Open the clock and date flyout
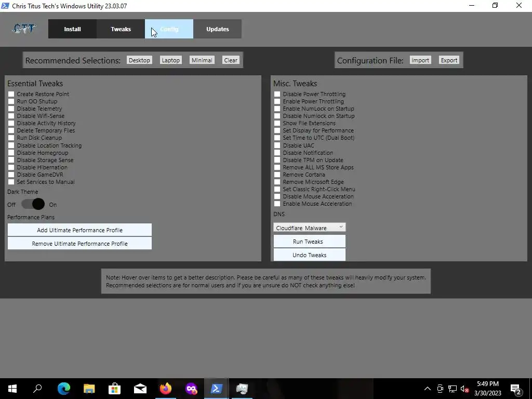The image size is (532, 399). click(487, 389)
